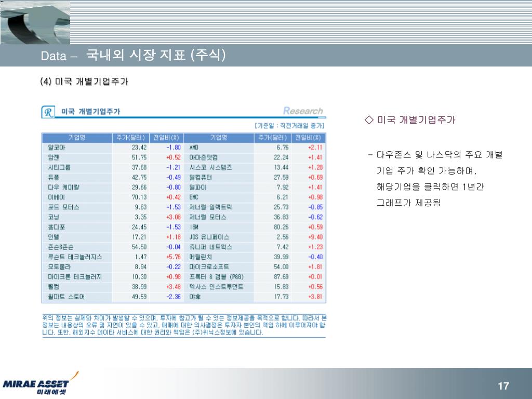Click right 기업명 column header
The image size is (532, 399).
click(219, 138)
